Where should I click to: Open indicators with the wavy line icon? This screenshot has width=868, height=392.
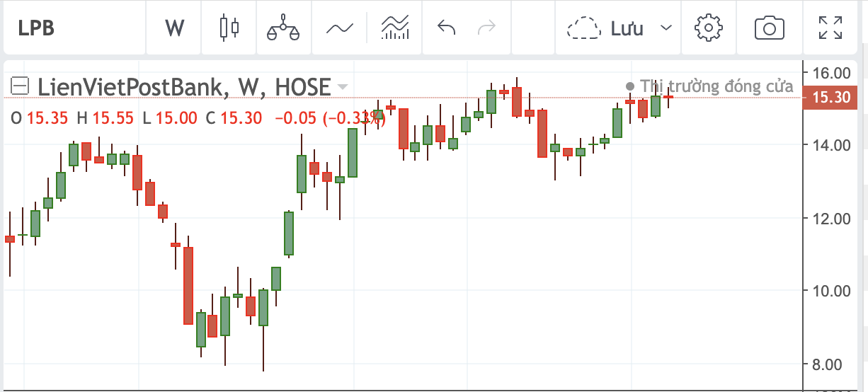coord(339,28)
